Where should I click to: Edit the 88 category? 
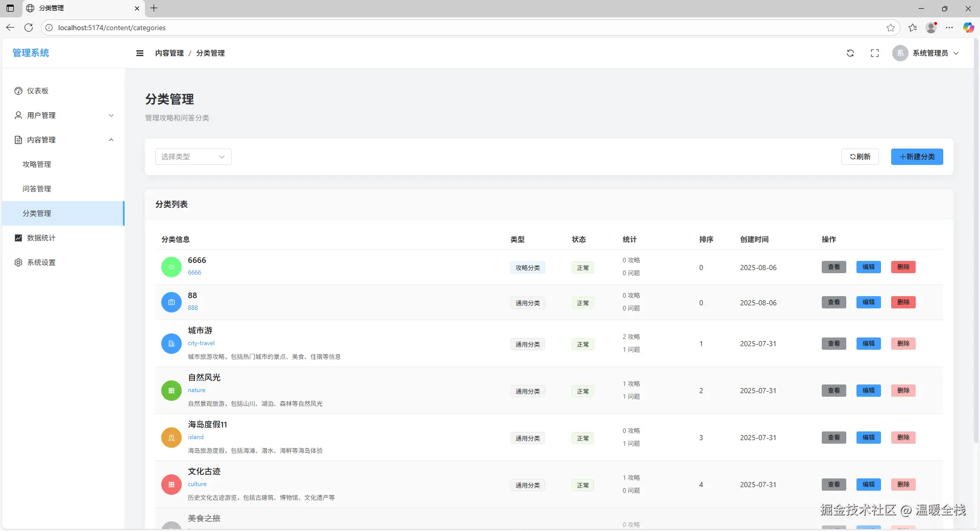(x=869, y=302)
